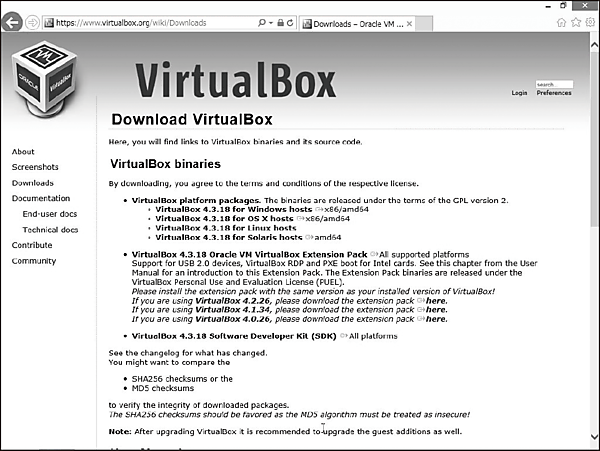The height and width of the screenshot is (451, 600).
Task: Download Extension Pack All supported platforms
Action: [x=424, y=254]
